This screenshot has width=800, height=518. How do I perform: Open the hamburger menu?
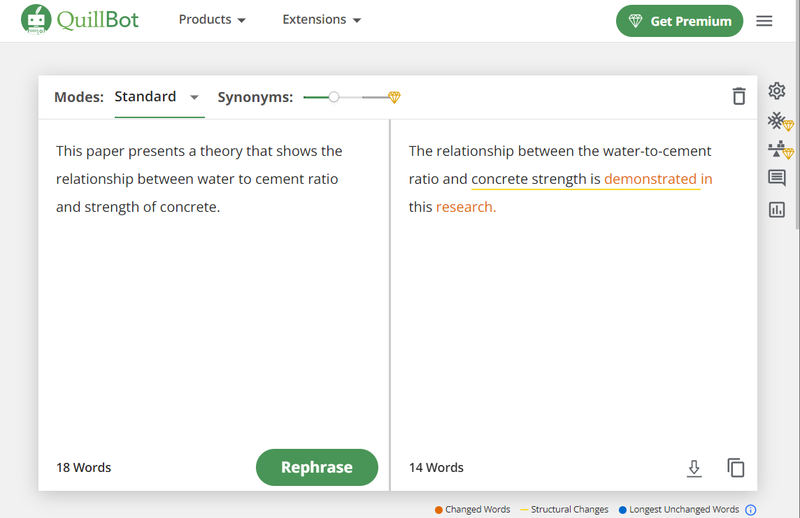click(764, 21)
